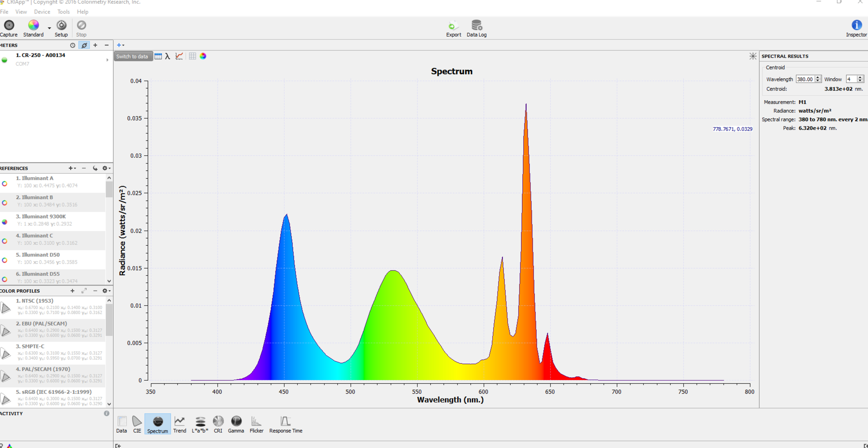Toggle the meter connection link icon
868x448 pixels.
point(84,45)
